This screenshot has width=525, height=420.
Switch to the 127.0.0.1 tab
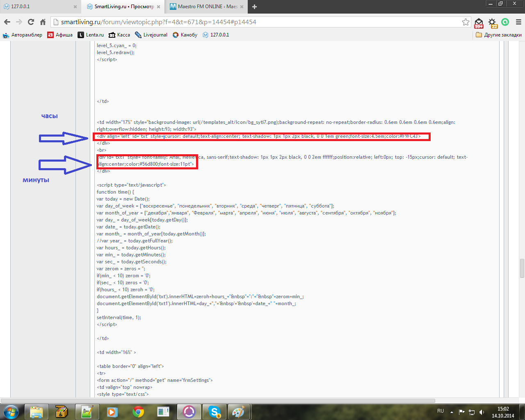[40, 7]
